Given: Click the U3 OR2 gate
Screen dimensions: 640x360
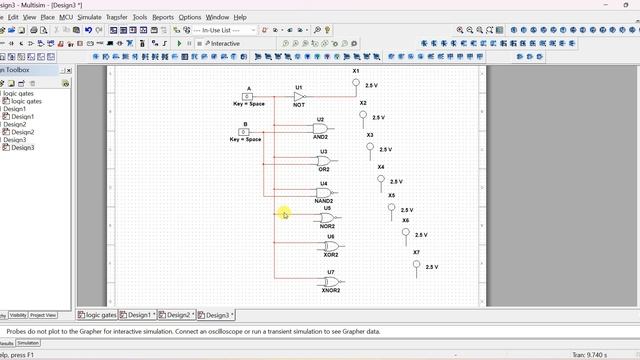Looking at the screenshot, I should (324, 161).
